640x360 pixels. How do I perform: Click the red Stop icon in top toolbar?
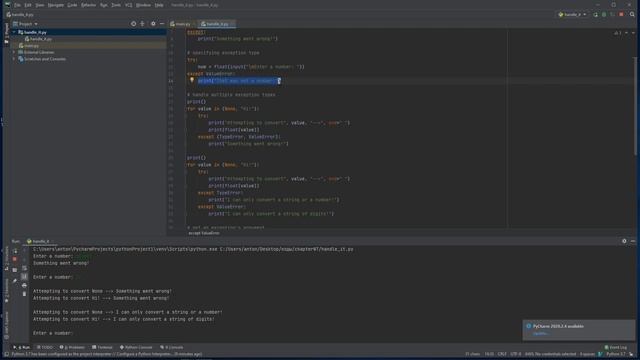click(621, 15)
